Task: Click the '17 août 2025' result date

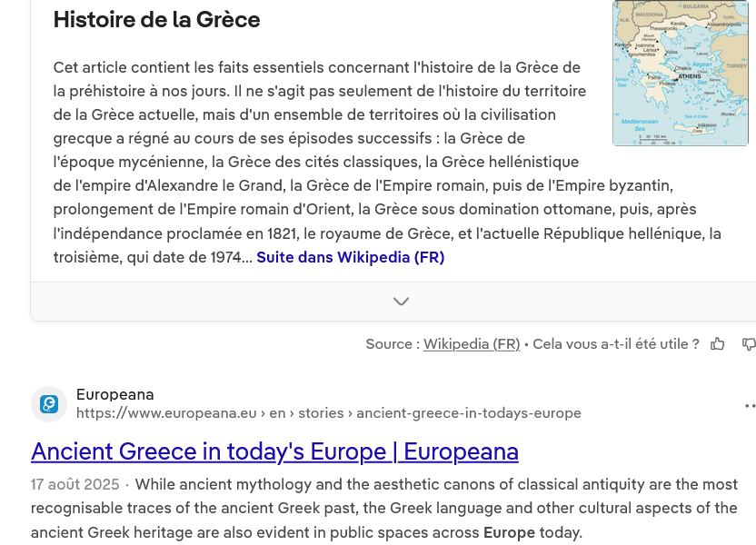Action: pos(75,484)
